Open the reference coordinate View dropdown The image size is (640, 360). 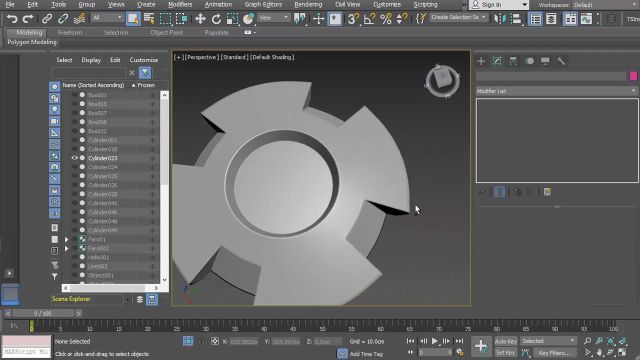pos(273,18)
